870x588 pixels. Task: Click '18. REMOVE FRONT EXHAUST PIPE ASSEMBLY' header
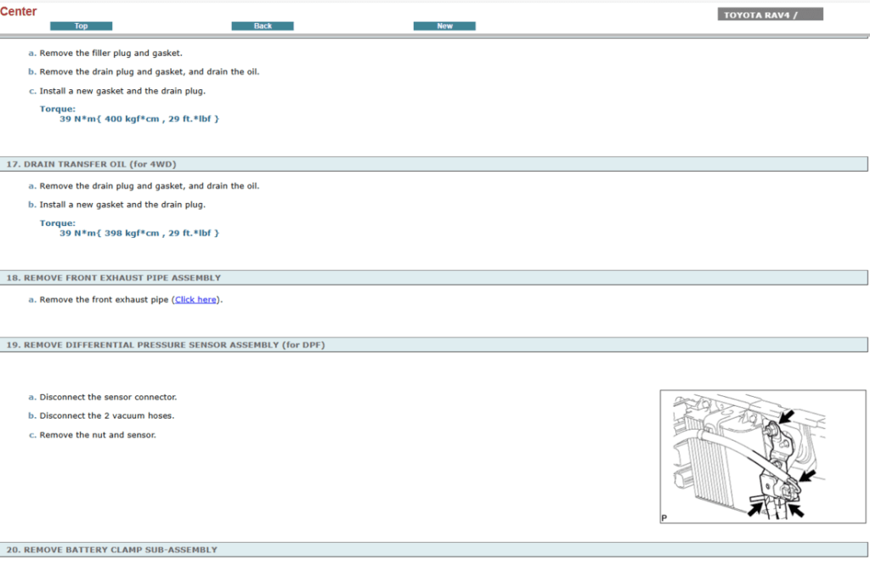(x=114, y=278)
